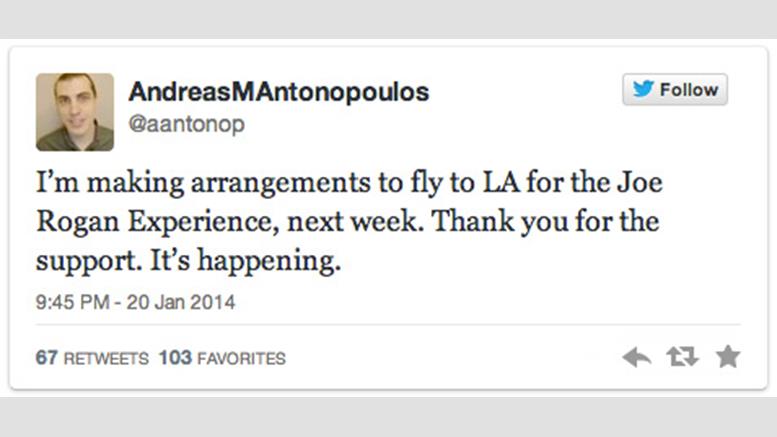Open the 9:45 PM - 20 Jan 2014 timestamp
The height and width of the screenshot is (437, 777).
[136, 302]
